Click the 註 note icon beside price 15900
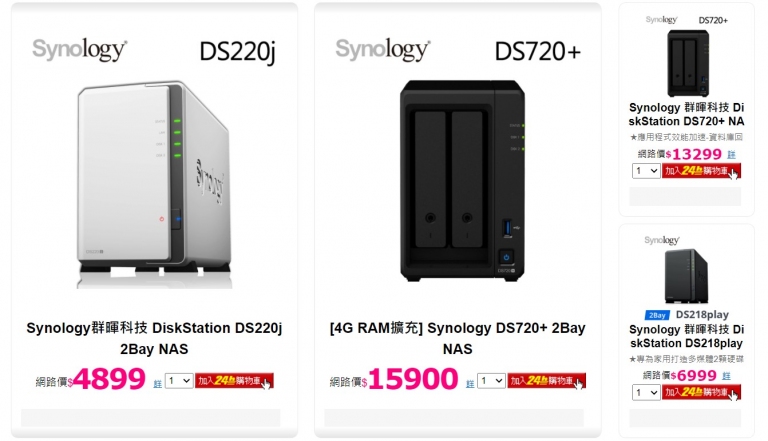The width and height of the screenshot is (768, 441). click(x=470, y=384)
